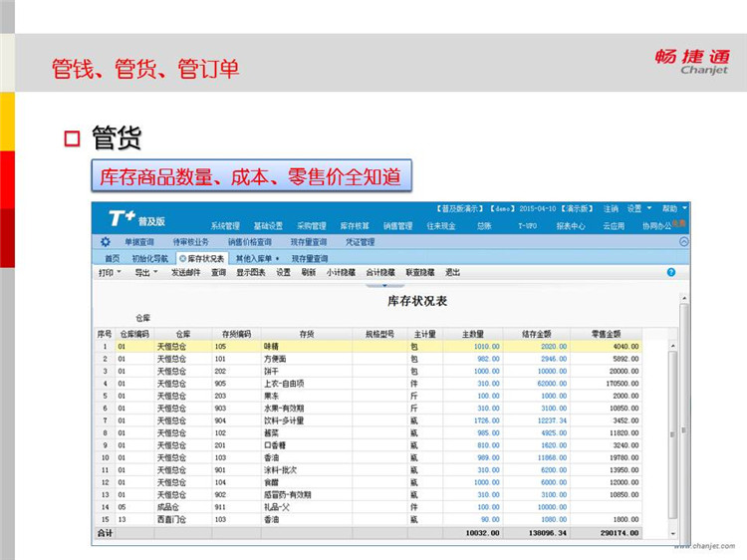This screenshot has width=747, height=560.
Task: Open the 采购管理 menu
Action: pos(312,226)
